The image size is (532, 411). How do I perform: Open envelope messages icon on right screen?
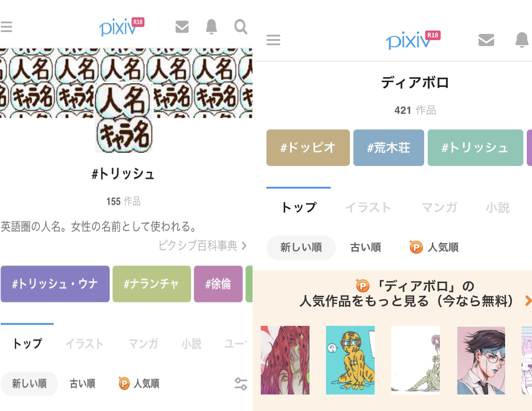486,40
